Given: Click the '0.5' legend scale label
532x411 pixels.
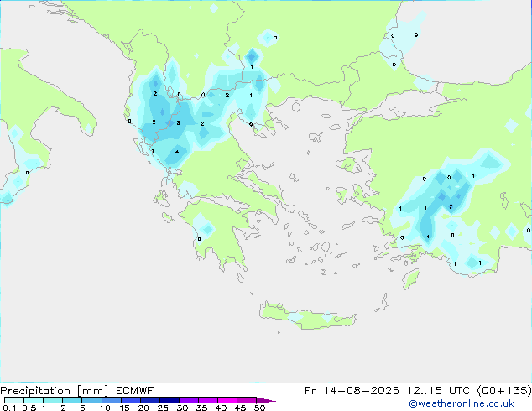Looking at the screenshot, I should [x=29, y=408].
